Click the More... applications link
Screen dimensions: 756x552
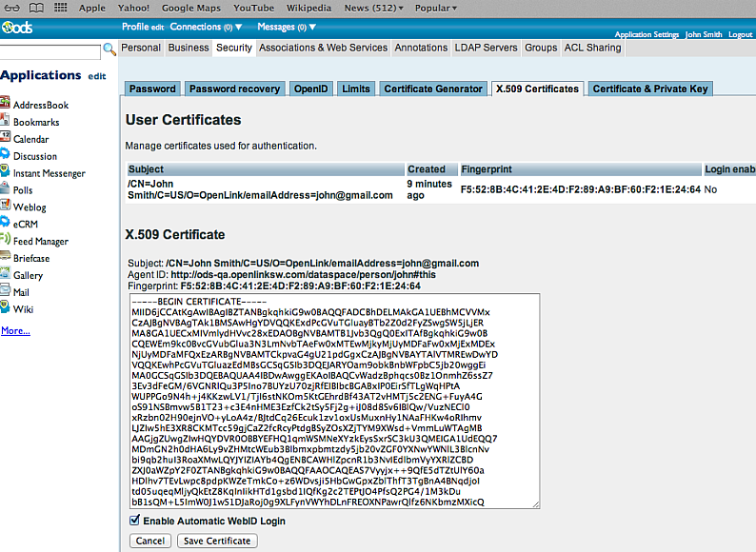[15, 331]
